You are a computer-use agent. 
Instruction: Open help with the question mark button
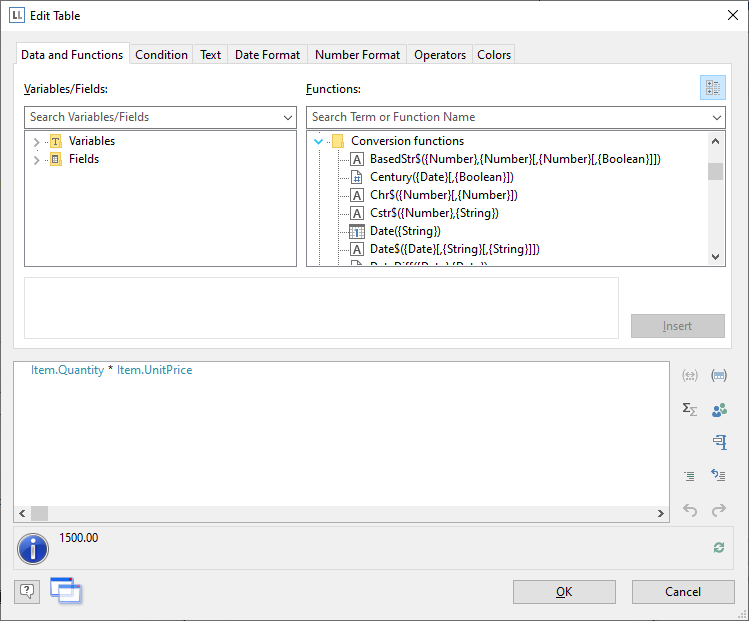(x=27, y=591)
